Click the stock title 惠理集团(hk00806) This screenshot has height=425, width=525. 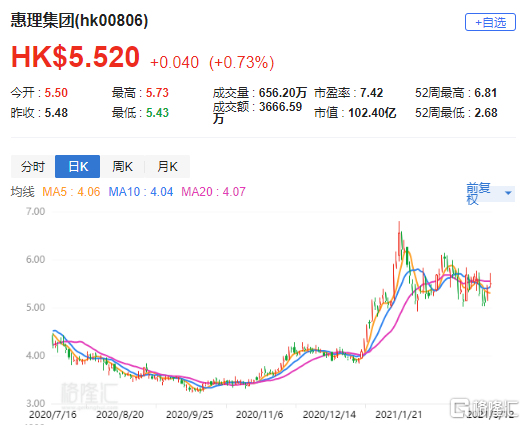(79, 20)
